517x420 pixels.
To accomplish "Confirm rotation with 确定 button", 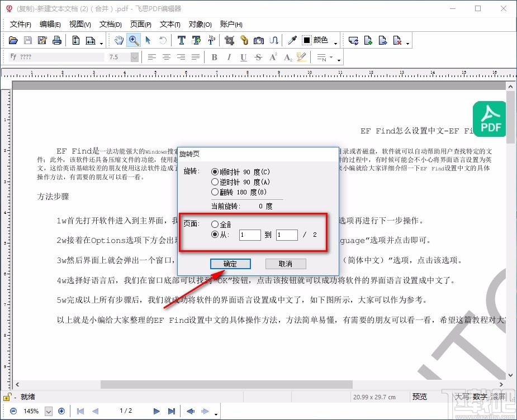I will click(x=230, y=264).
